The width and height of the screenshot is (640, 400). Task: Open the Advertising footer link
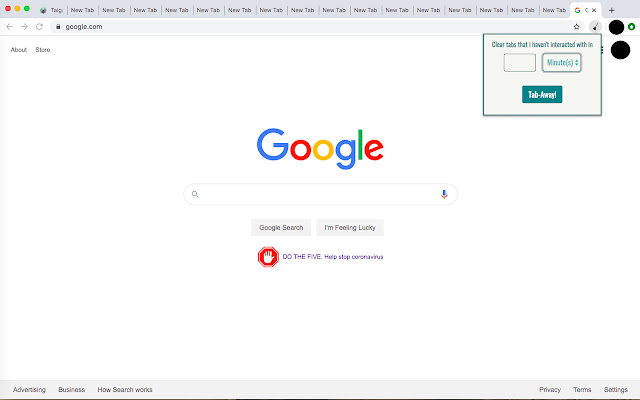[29, 390]
